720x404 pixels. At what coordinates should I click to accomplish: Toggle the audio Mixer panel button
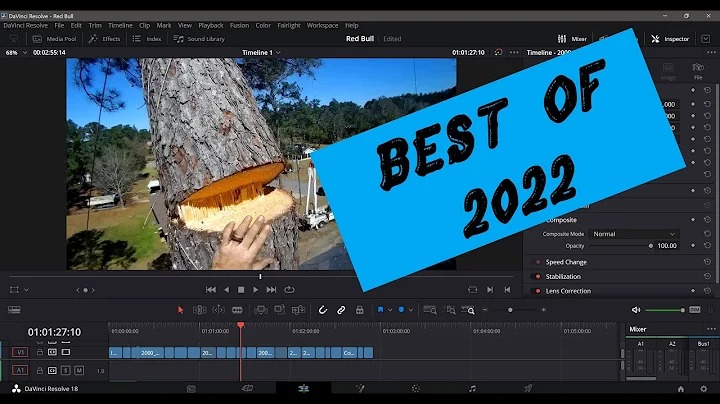[572, 39]
